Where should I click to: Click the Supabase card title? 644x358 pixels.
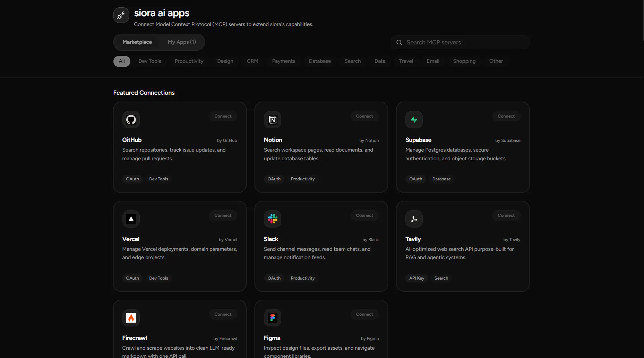[x=418, y=140]
